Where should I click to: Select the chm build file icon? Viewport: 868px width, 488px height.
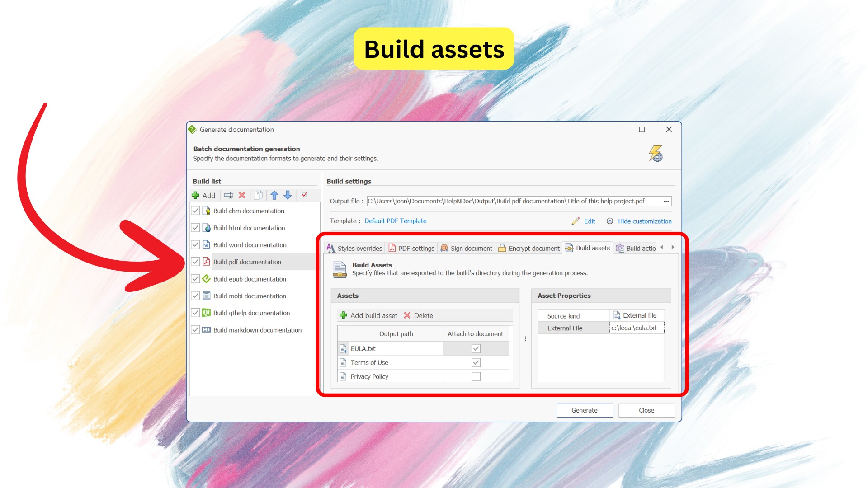coord(207,211)
